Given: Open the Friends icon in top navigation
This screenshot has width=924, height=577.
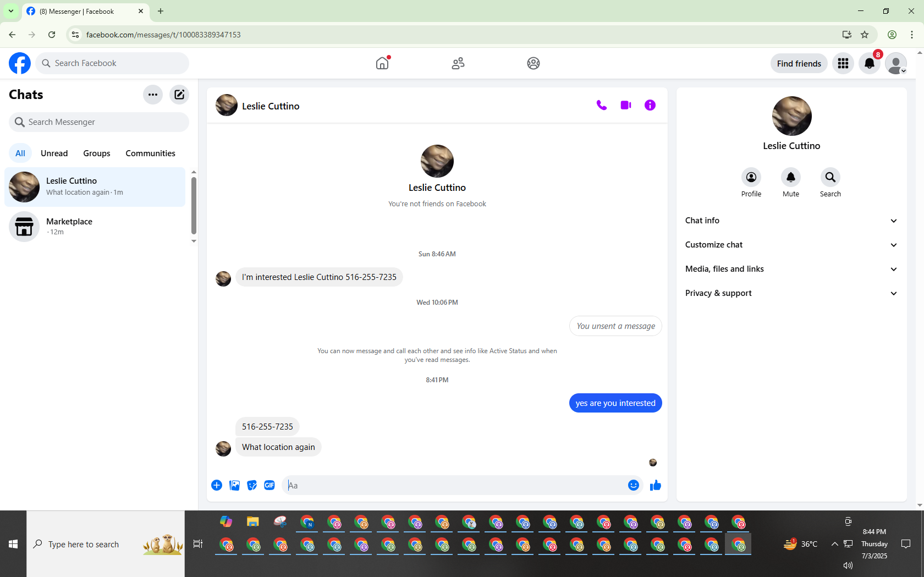Looking at the screenshot, I should pos(458,63).
